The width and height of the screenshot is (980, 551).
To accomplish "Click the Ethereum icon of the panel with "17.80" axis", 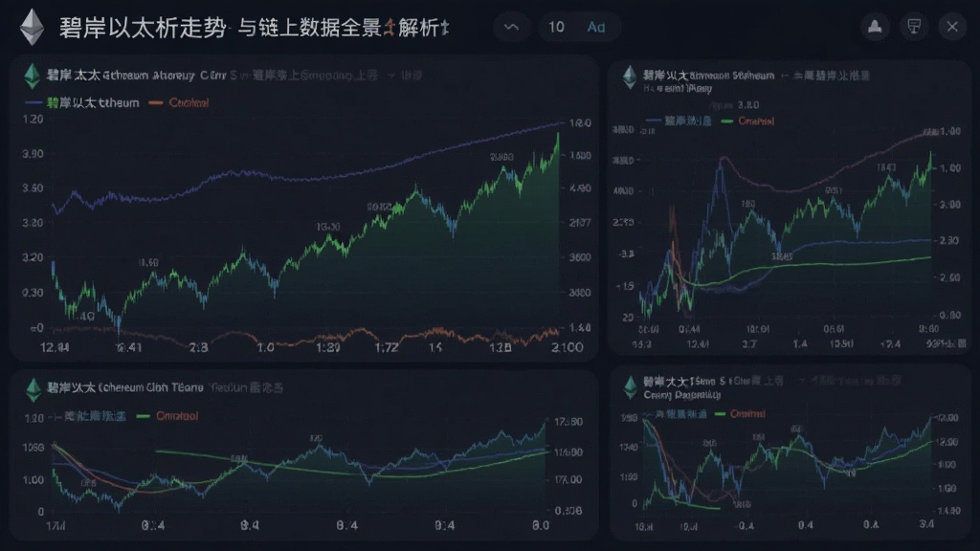I will [33, 390].
